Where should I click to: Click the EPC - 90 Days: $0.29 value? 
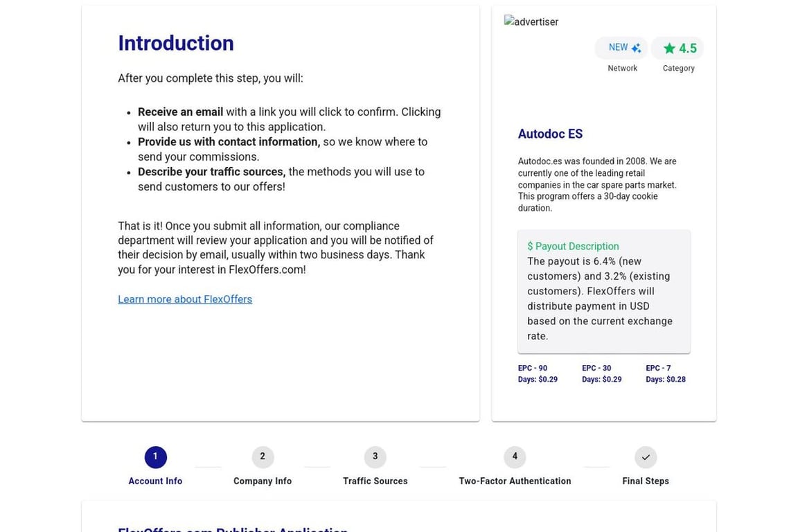pyautogui.click(x=538, y=373)
